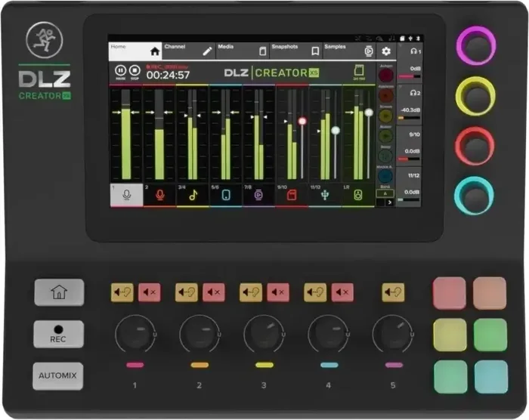Toggle mute for channel 2

click(x=214, y=292)
